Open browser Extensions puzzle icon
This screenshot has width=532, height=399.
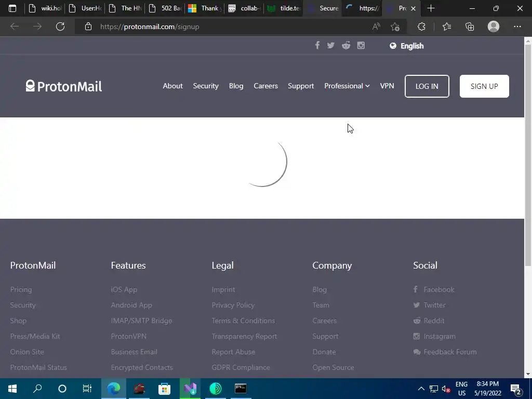(421, 26)
